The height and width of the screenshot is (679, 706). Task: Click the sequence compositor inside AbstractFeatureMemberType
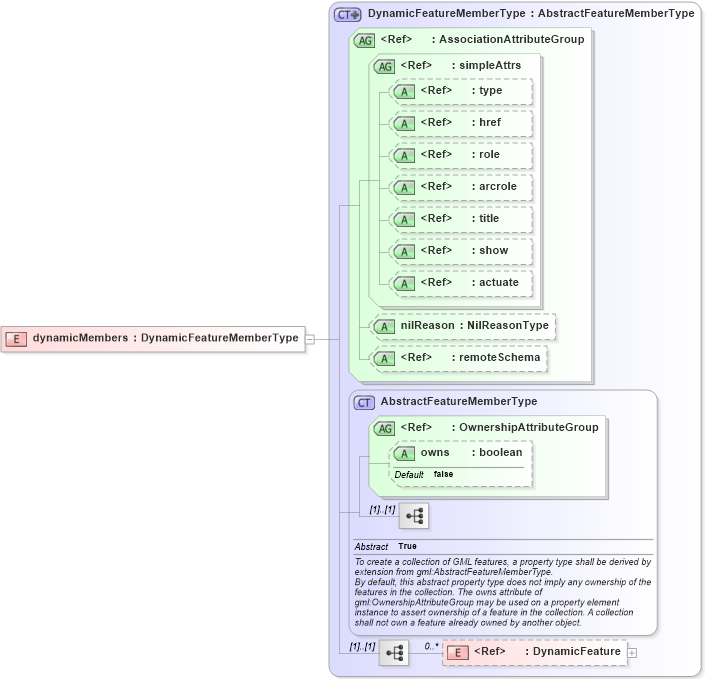(414, 516)
